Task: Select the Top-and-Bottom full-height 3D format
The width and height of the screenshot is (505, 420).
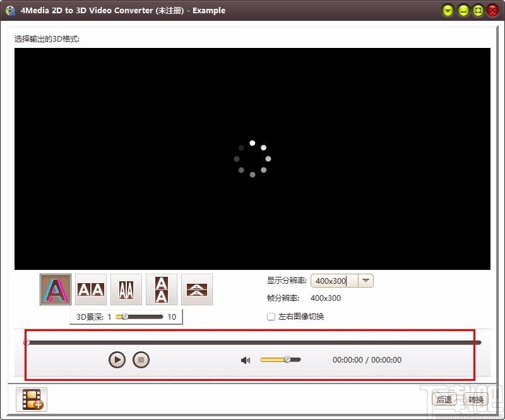Action: (x=162, y=289)
